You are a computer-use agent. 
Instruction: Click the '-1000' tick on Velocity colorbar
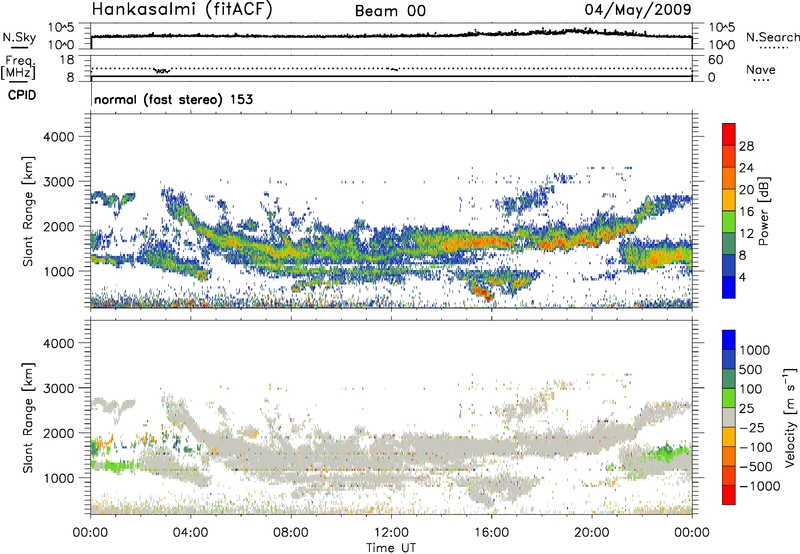(x=760, y=486)
